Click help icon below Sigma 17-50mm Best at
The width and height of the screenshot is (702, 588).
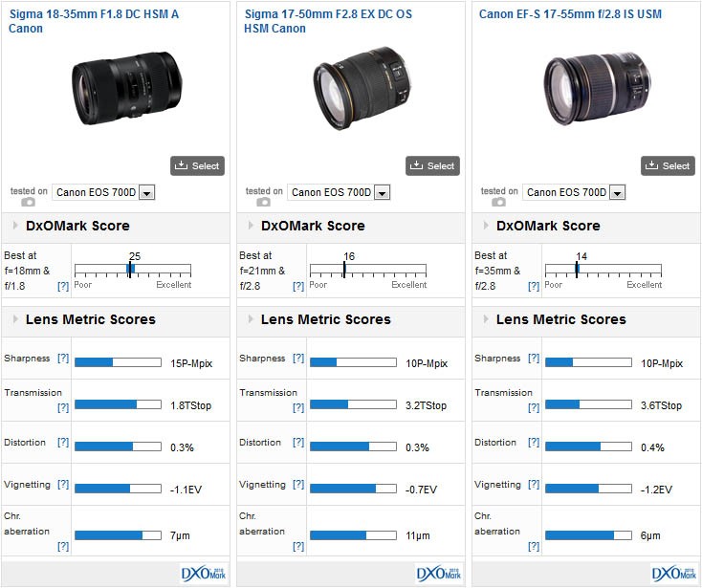click(298, 286)
